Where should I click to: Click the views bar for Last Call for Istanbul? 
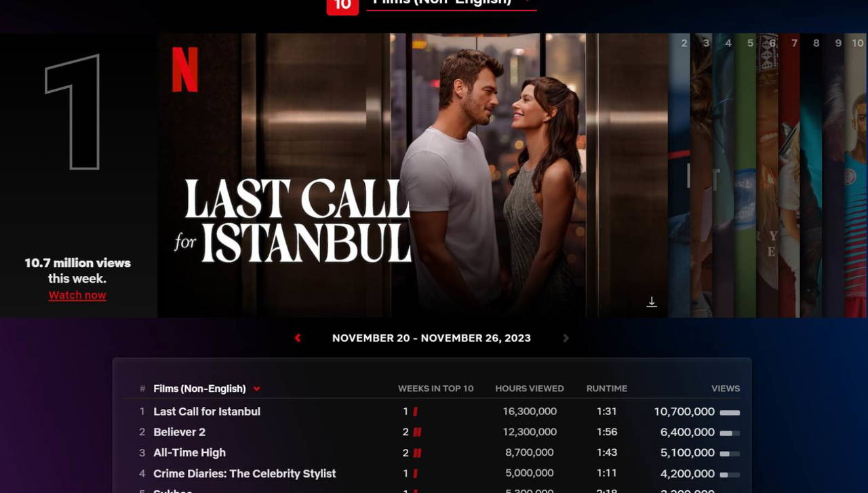tap(730, 412)
